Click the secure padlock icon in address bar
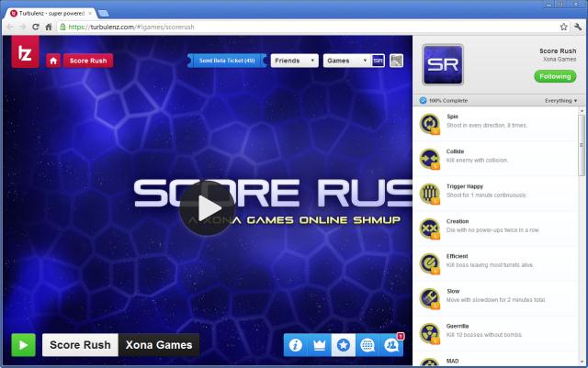 (x=62, y=27)
